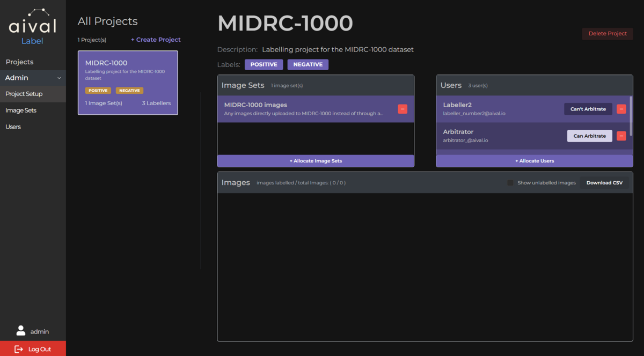Open Projects in the sidebar
Screen dimensions: 644x356
pos(19,62)
